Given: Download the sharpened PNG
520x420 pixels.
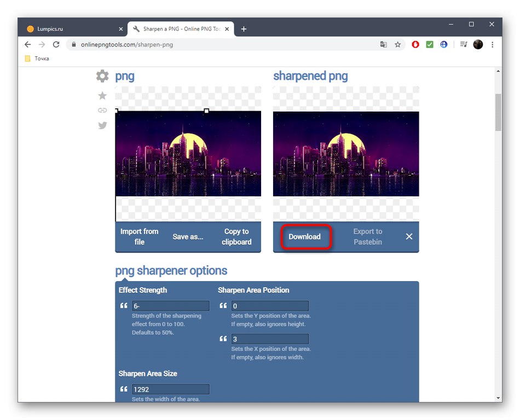Looking at the screenshot, I should pos(305,236).
